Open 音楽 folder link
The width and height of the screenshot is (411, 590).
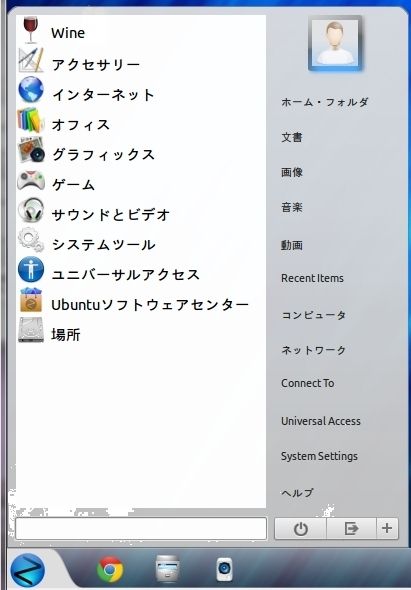tap(292, 207)
